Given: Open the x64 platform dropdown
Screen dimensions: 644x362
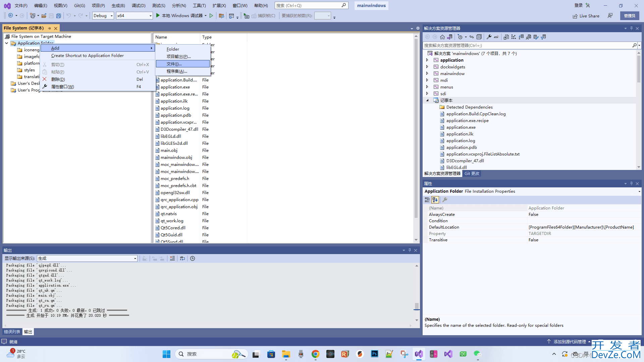Looking at the screenshot, I should click(x=134, y=16).
